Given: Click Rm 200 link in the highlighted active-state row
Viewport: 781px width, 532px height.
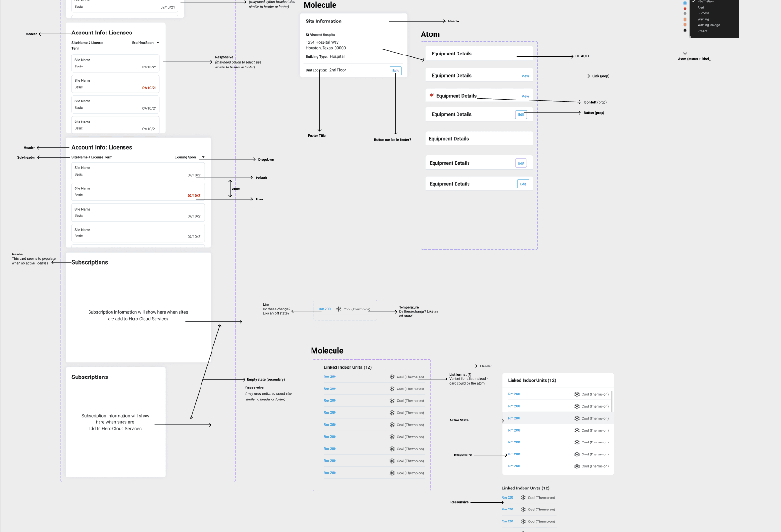Looking at the screenshot, I should coord(514,418).
